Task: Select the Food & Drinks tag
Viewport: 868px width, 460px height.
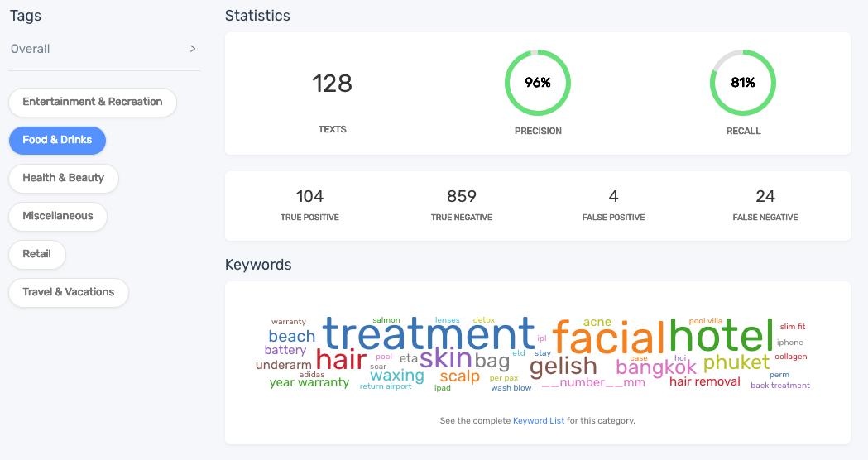Action: pos(57,140)
